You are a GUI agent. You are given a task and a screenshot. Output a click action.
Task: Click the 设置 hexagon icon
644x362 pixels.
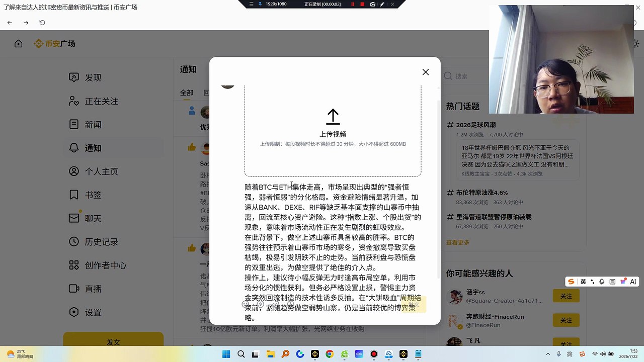pos(74,312)
